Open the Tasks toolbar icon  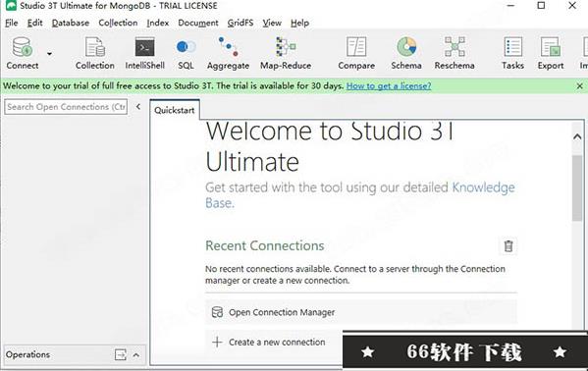[512, 53]
